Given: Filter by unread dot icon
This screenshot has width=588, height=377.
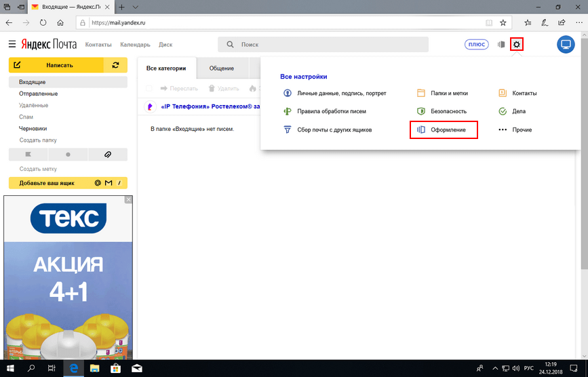Looking at the screenshot, I should pyautogui.click(x=68, y=155).
